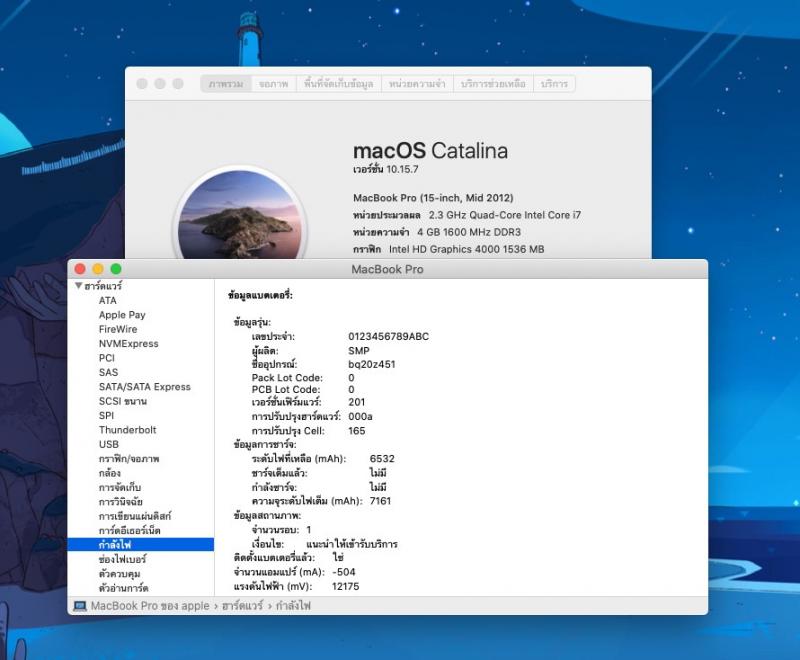Click laptop icon in path bar
The width and height of the screenshot is (800, 660).
pyautogui.click(x=80, y=606)
